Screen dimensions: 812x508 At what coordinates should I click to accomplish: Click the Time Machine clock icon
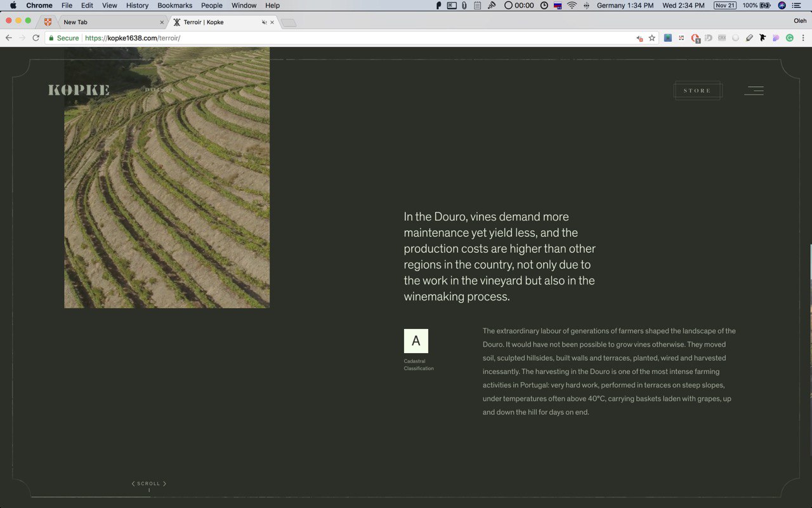coord(544,6)
